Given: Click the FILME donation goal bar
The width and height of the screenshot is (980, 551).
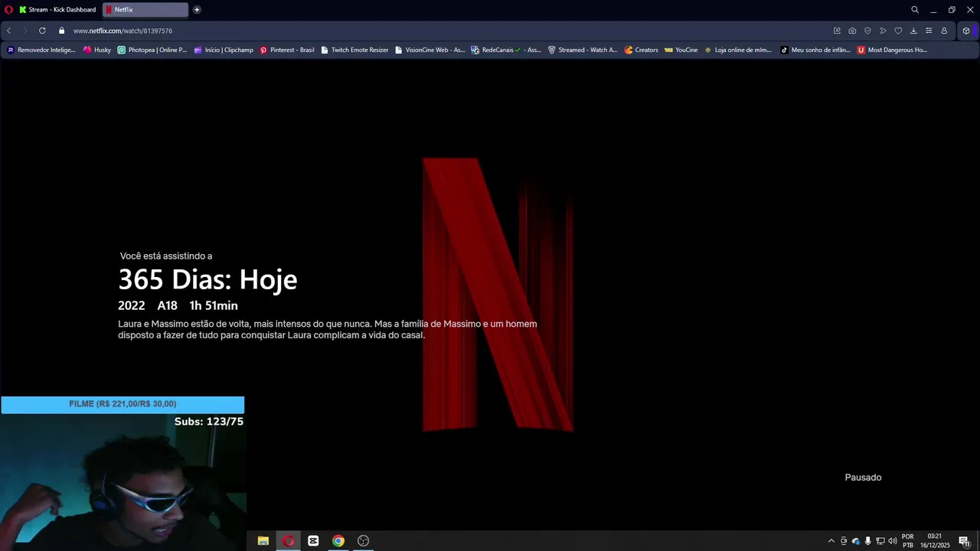Looking at the screenshot, I should point(122,404).
